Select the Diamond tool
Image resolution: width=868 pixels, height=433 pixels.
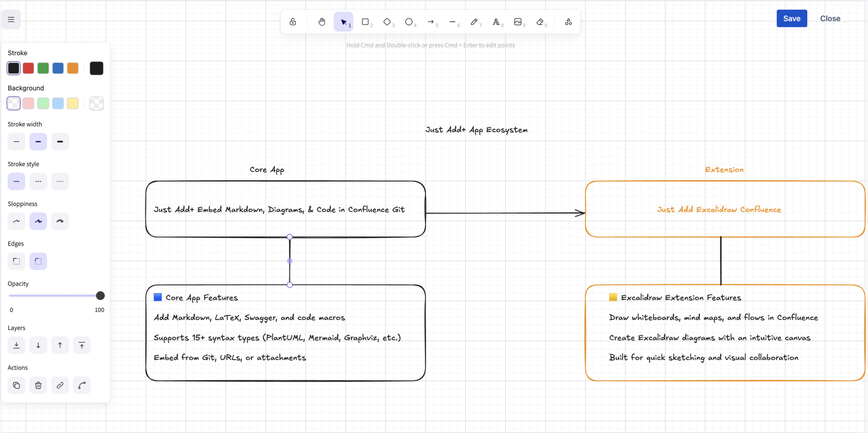(387, 21)
